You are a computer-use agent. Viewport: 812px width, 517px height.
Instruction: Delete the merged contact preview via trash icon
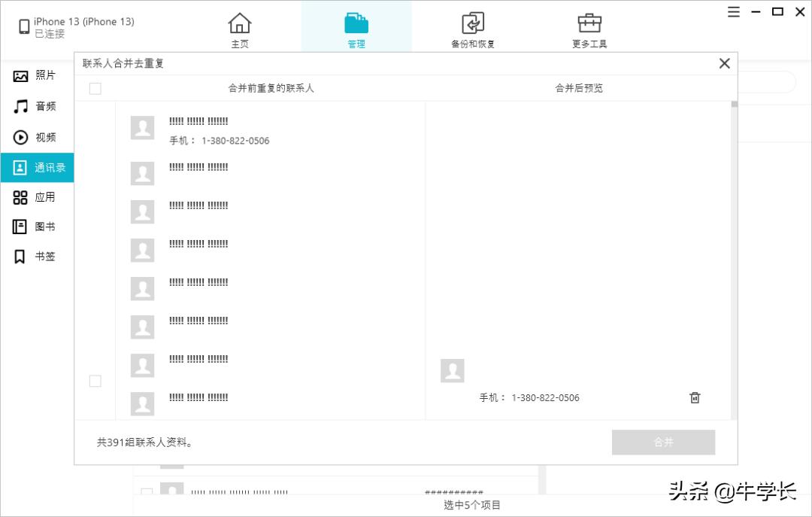(695, 397)
